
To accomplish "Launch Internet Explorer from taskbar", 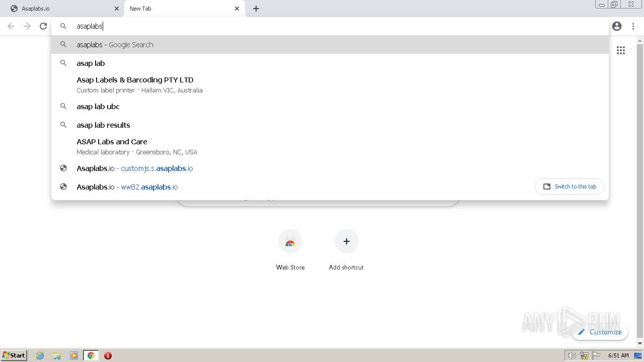I will (x=40, y=355).
